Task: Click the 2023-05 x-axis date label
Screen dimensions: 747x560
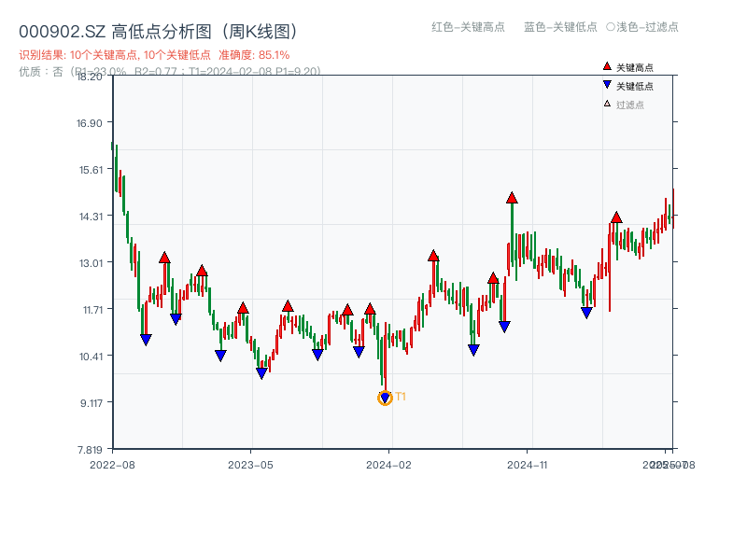Action: coord(250,464)
